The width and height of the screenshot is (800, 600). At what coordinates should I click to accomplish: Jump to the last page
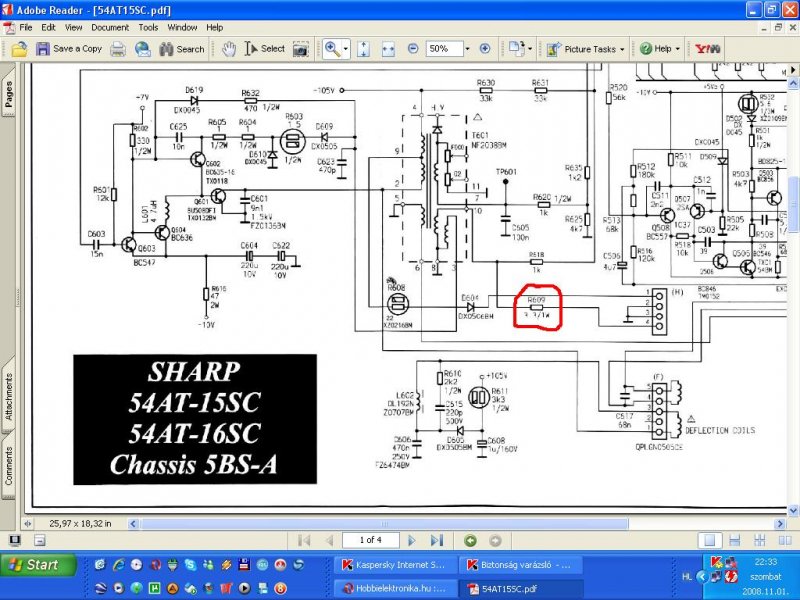(437, 540)
